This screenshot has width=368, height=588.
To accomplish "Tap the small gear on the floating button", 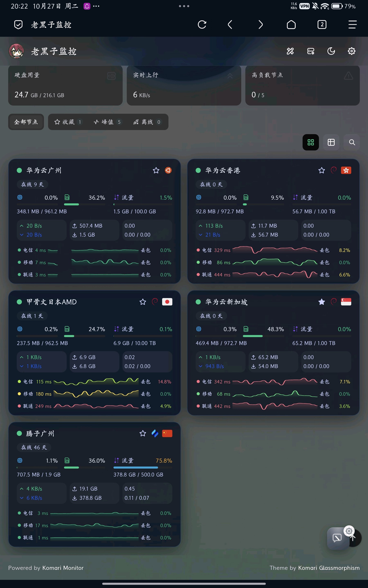I will coord(349,531).
